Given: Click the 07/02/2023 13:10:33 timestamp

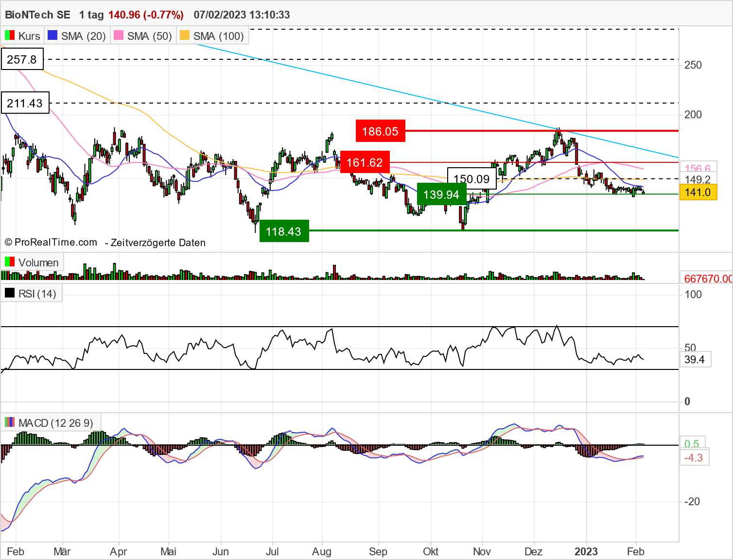Looking at the screenshot, I should [242, 15].
